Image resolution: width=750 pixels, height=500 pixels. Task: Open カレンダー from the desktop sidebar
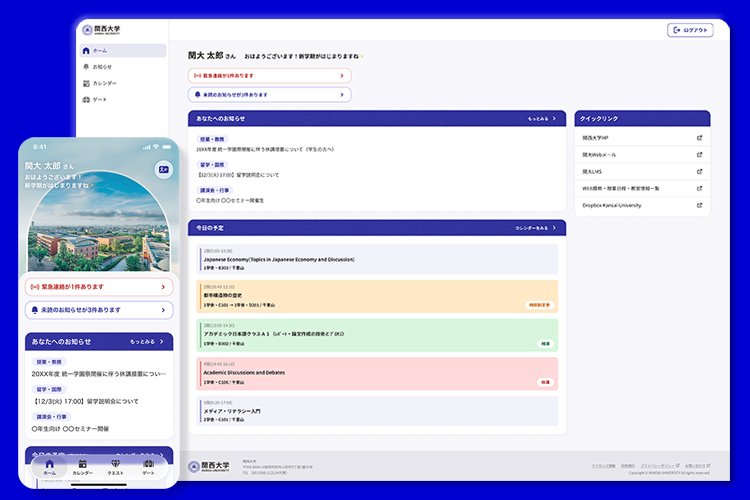click(123, 83)
